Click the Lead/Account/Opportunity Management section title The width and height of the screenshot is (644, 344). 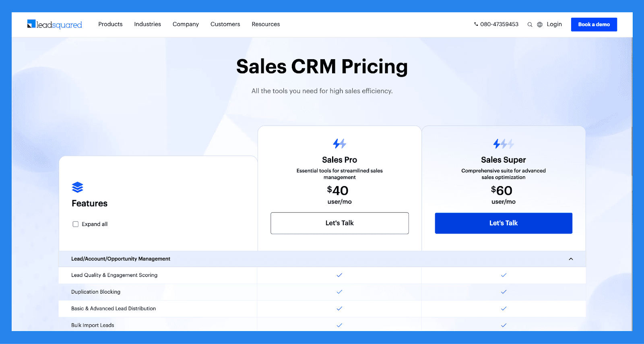pos(121,259)
